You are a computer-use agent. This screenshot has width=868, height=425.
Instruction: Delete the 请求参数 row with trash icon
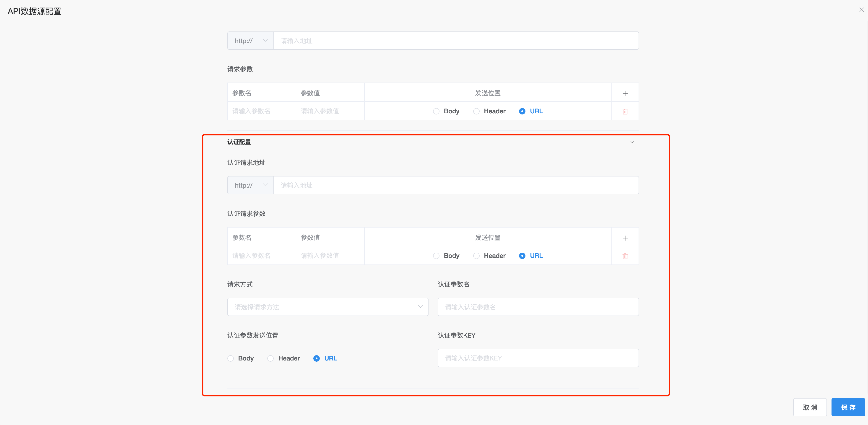tap(625, 111)
